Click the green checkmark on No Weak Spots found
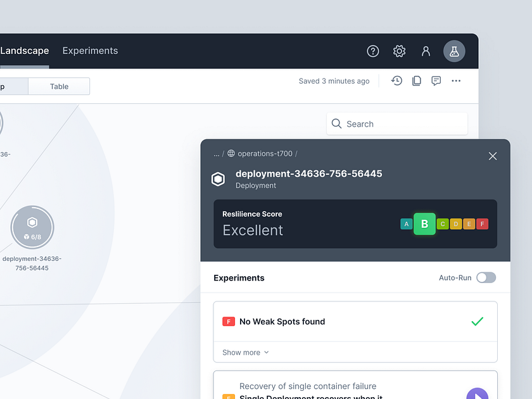The width and height of the screenshot is (532, 399). pyautogui.click(x=478, y=321)
